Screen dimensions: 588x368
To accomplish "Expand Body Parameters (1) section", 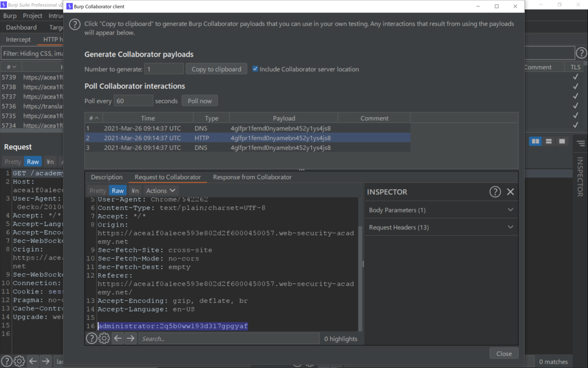I will (441, 210).
